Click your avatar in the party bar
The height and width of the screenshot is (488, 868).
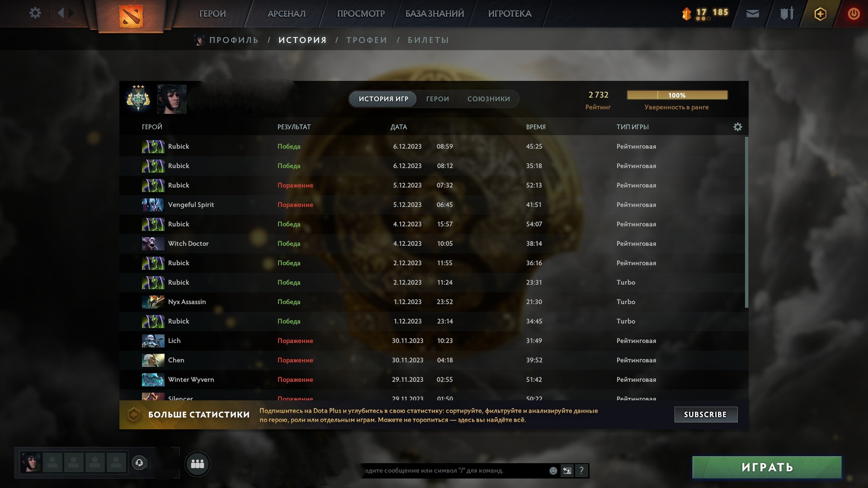pos(31,463)
